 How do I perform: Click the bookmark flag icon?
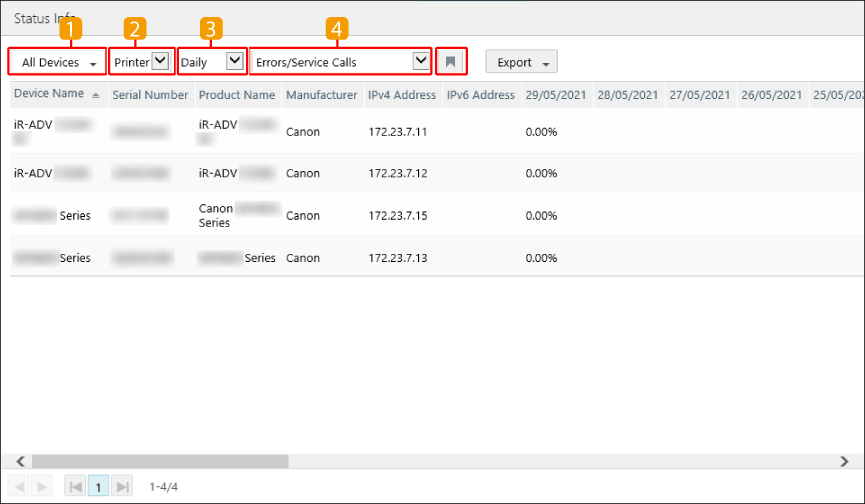(451, 62)
